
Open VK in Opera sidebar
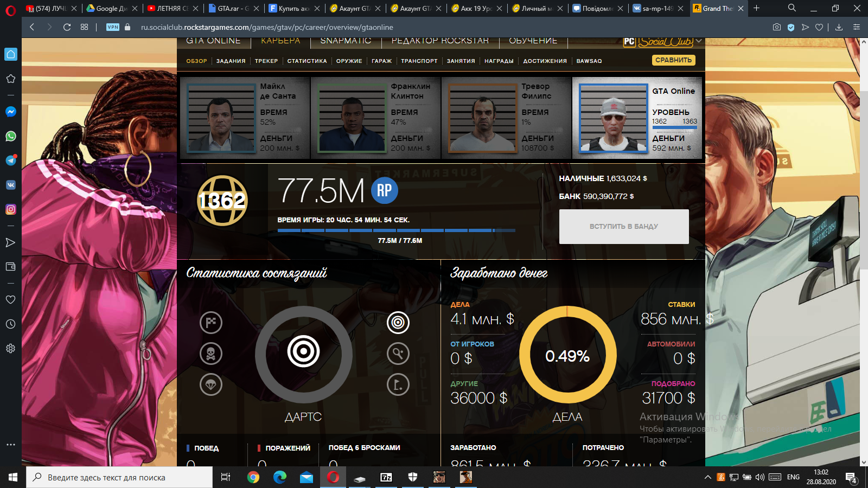tap(11, 185)
